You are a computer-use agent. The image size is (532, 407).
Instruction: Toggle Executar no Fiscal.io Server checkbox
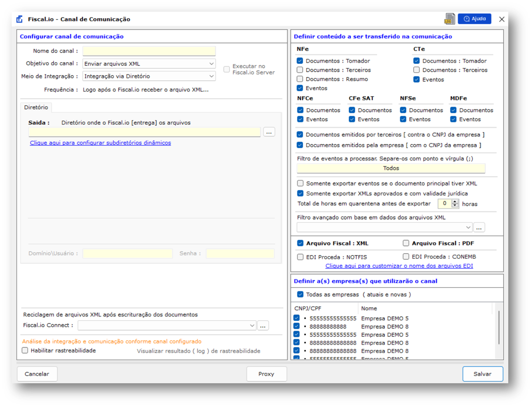tap(227, 69)
